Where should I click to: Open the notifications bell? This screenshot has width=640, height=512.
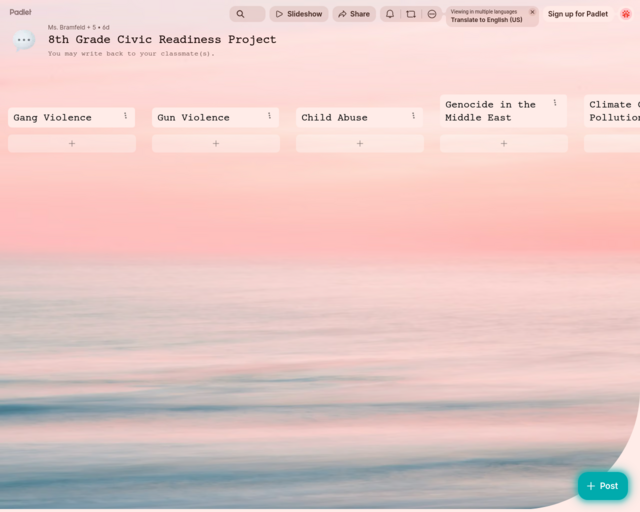pos(390,14)
